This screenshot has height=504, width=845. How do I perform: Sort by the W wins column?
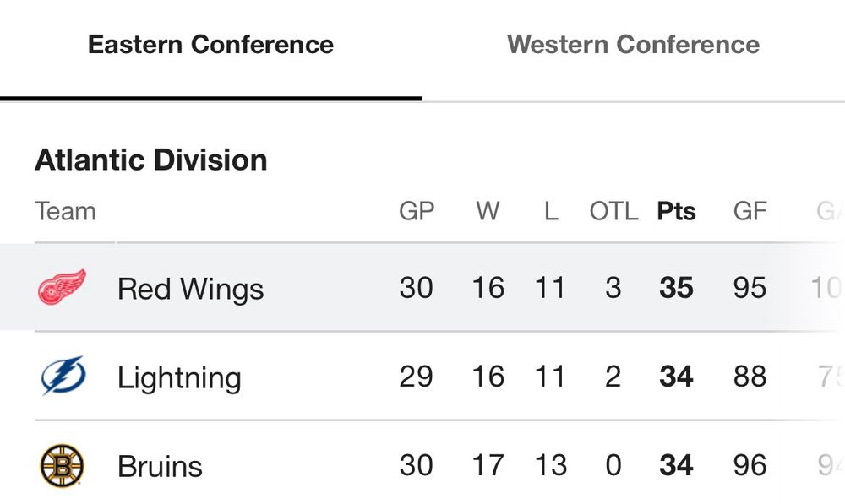488,211
